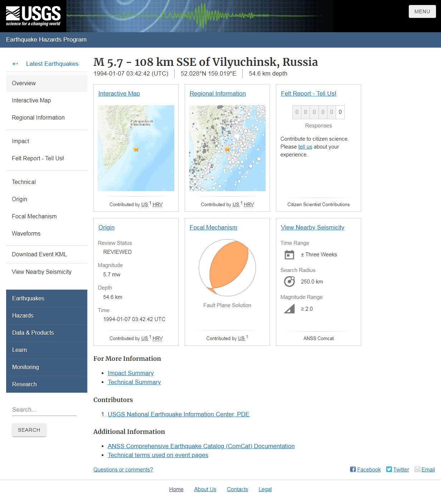This screenshot has height=504, width=441.
Task: Open Research navigation item
Action: tap(47, 384)
